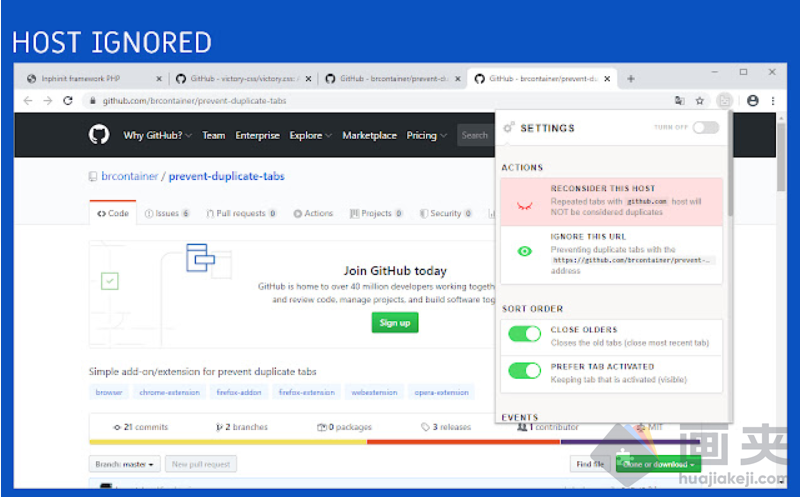Open the brcontainer owner link
Viewport: 800px width, 497px height.
(130, 176)
